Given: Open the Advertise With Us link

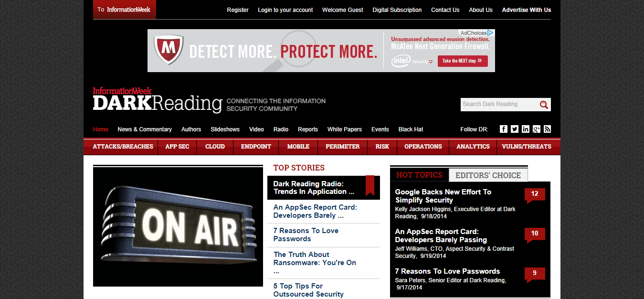Looking at the screenshot, I should point(527,10).
